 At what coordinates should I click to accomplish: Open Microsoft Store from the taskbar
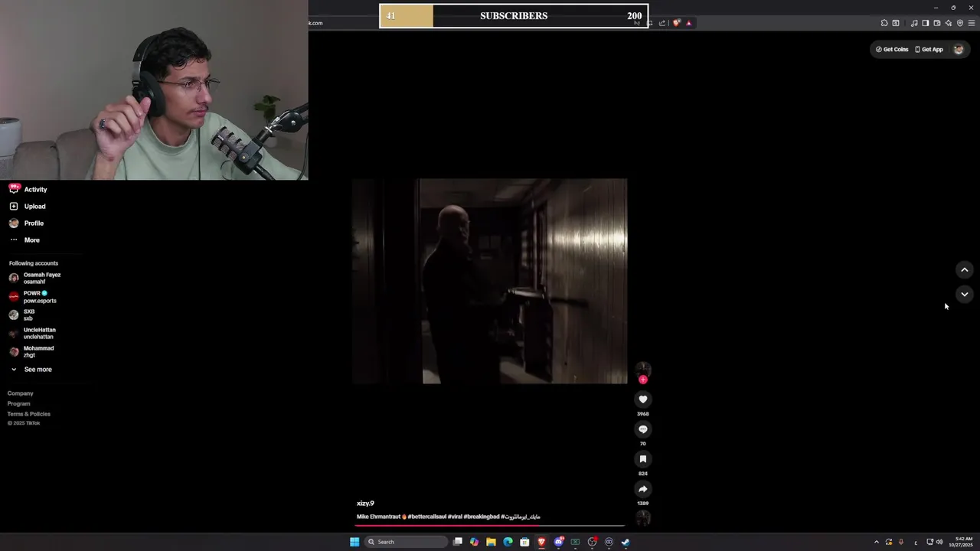(524, 542)
